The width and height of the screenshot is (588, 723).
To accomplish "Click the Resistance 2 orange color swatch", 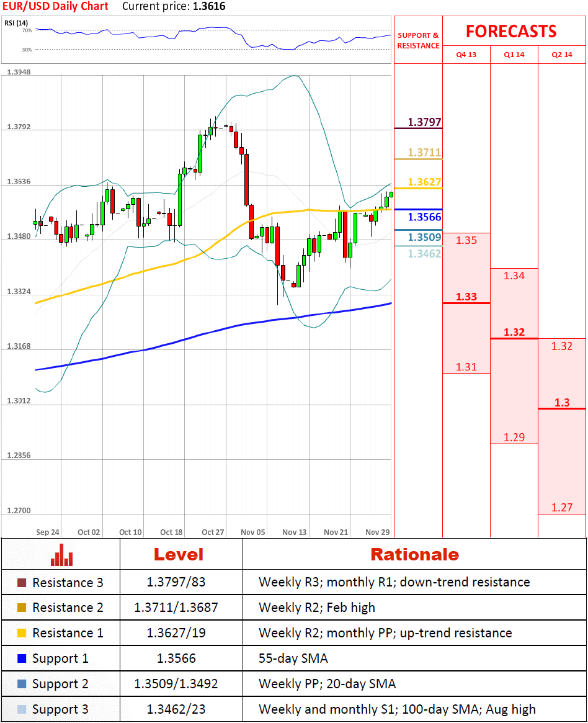I will click(22, 608).
